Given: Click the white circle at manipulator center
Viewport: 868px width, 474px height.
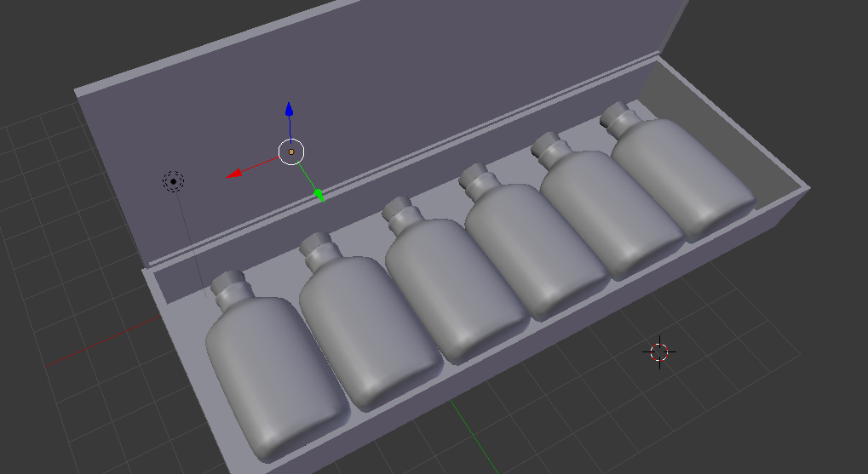Looking at the screenshot, I should coord(291,151).
